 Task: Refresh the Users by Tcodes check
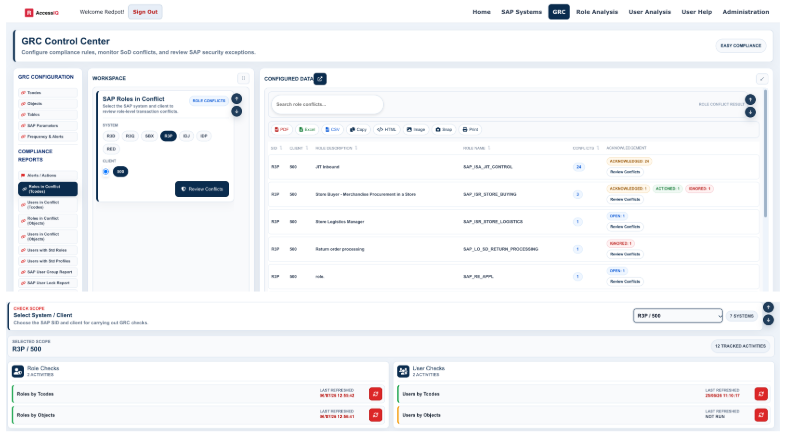[761, 394]
